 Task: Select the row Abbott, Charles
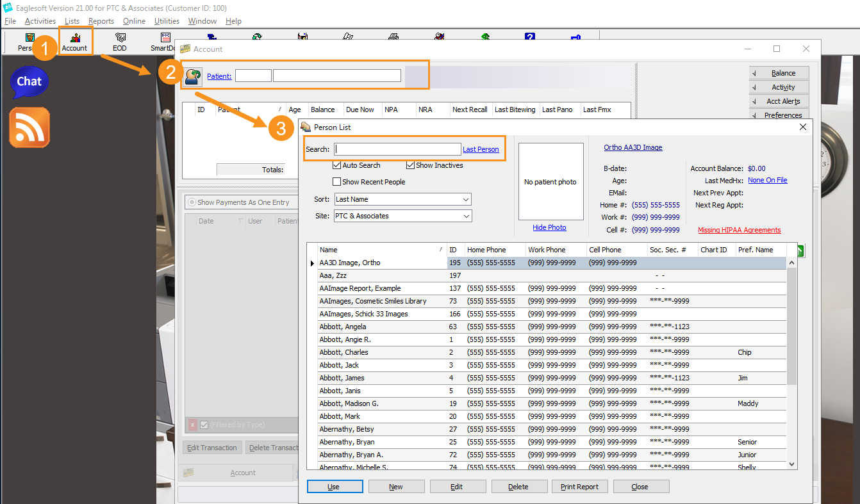tap(552, 352)
